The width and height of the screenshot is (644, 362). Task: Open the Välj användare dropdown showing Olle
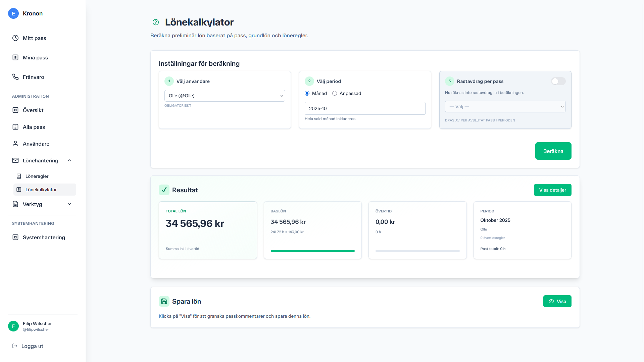point(225,96)
